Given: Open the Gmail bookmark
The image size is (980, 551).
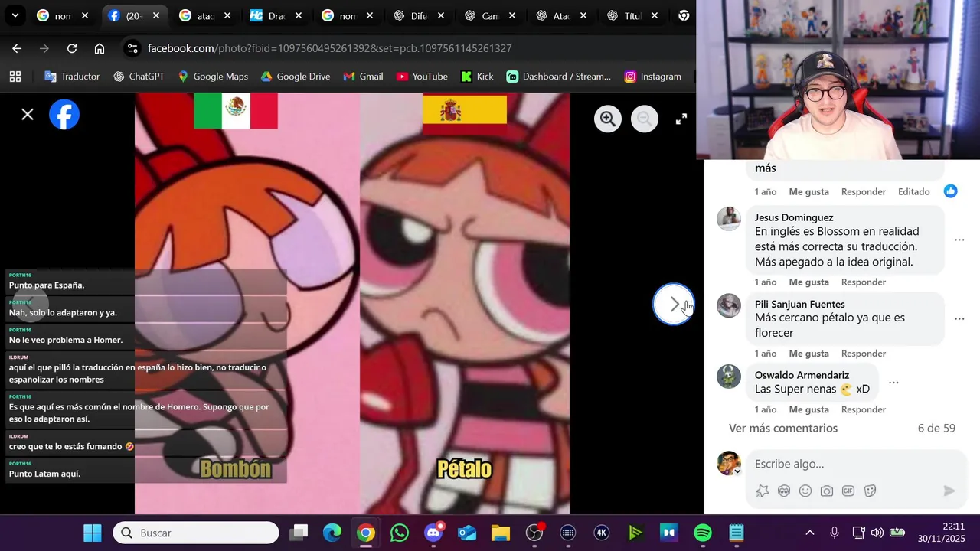Looking at the screenshot, I should (363, 77).
